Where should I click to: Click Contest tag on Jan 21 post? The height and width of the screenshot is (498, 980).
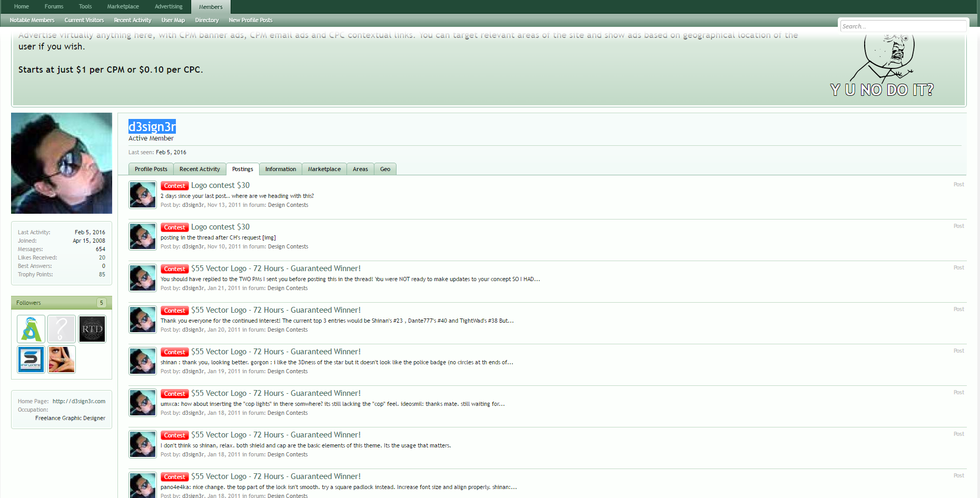(x=174, y=269)
